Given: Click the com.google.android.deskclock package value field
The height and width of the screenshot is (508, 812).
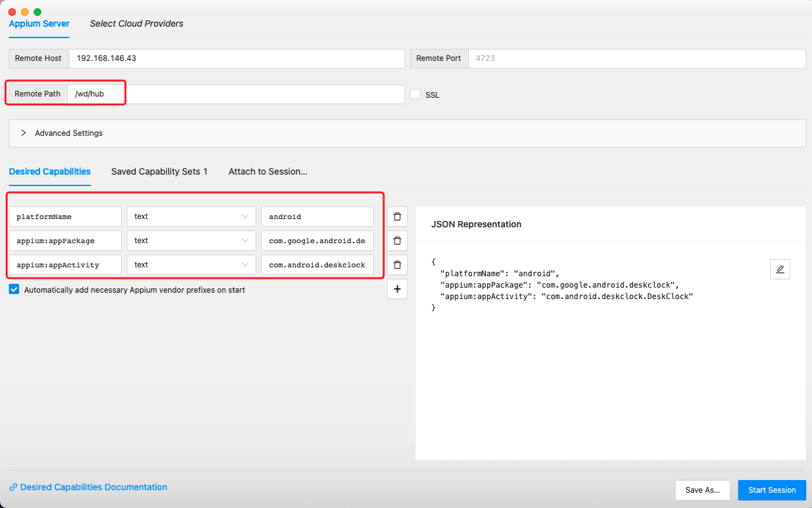Looking at the screenshot, I should click(317, 241).
